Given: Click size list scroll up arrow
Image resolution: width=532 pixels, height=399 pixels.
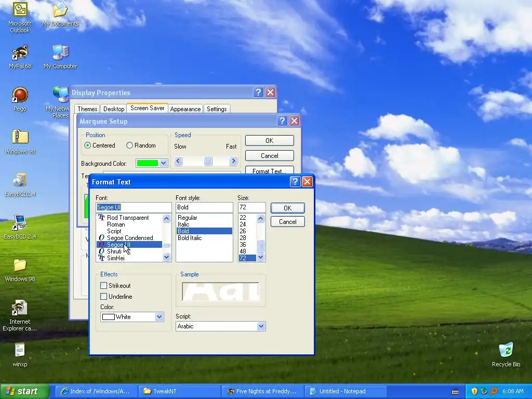Looking at the screenshot, I should click(x=260, y=218).
